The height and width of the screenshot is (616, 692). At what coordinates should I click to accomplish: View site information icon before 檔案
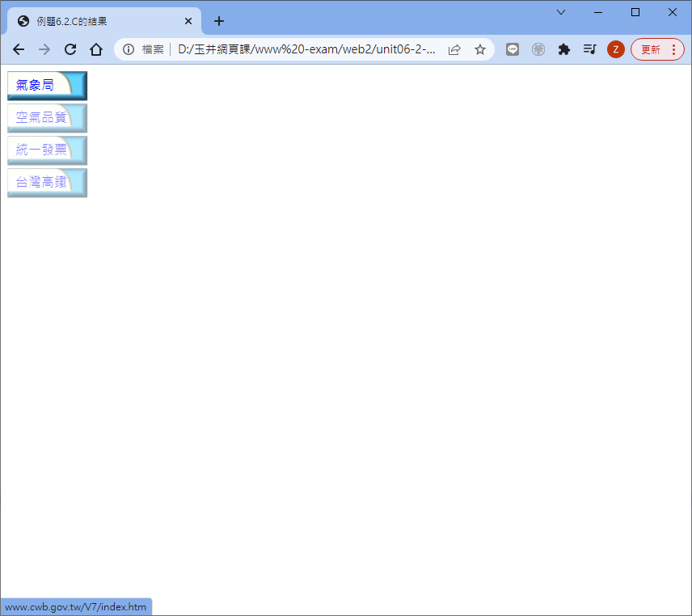click(x=129, y=49)
